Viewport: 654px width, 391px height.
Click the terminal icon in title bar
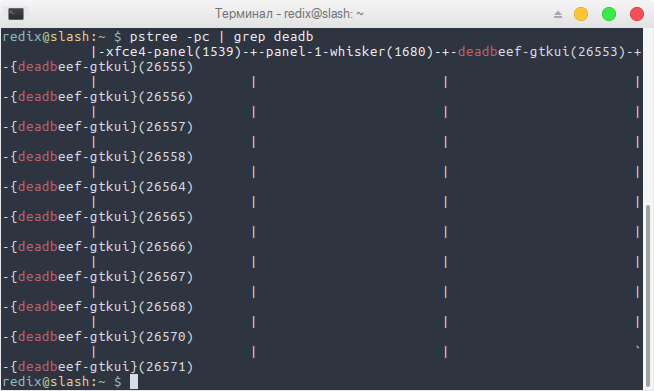pos(16,14)
